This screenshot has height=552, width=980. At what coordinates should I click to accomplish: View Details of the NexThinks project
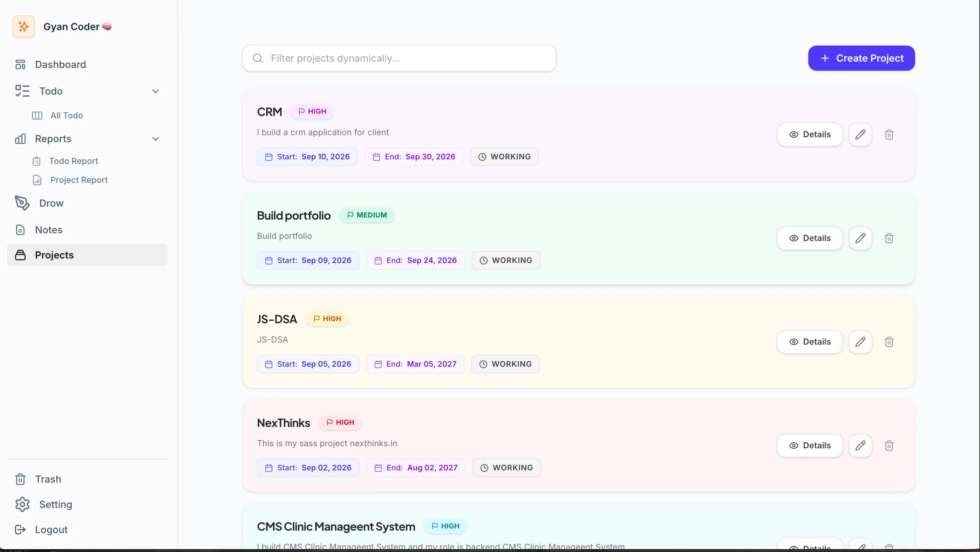coord(810,446)
